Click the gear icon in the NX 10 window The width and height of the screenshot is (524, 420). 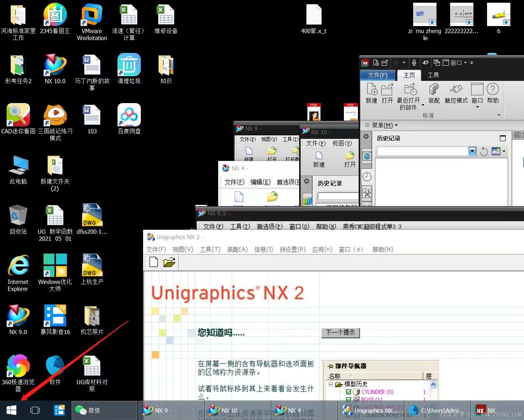coord(307,181)
